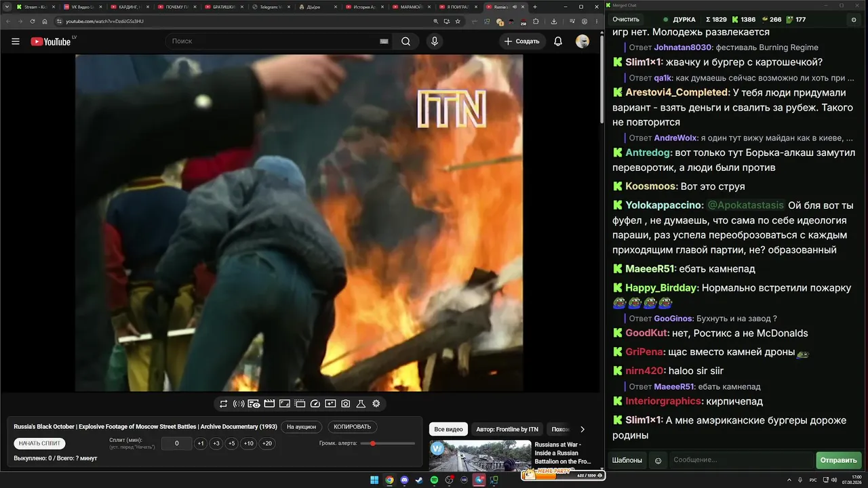868x488 pixels.
Task: Click the КОПИРОВАТЬ button
Action: [x=353, y=427]
